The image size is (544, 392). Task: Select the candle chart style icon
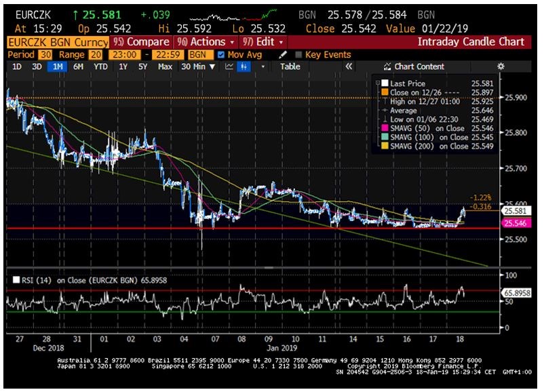(x=242, y=66)
